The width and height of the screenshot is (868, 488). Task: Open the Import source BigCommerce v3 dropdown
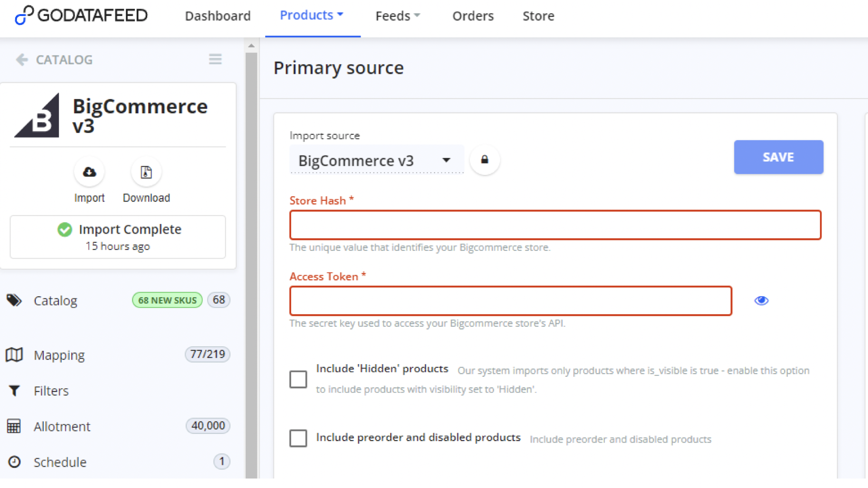coord(376,160)
